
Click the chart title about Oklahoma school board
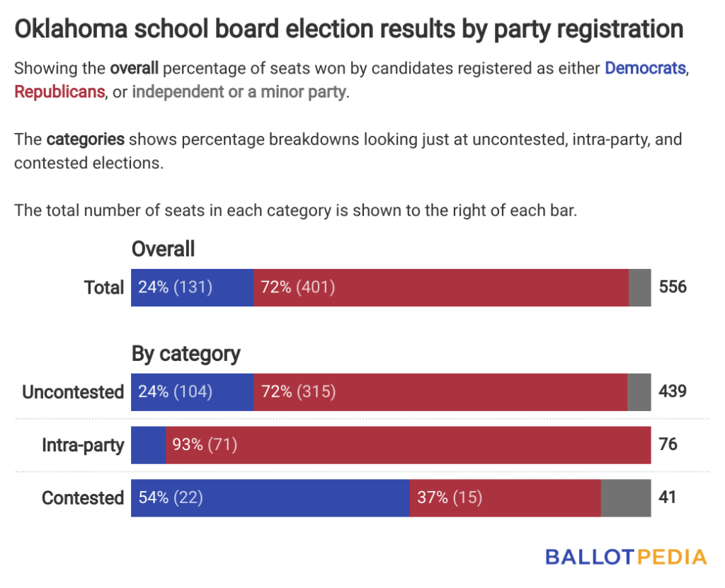[x=349, y=30]
